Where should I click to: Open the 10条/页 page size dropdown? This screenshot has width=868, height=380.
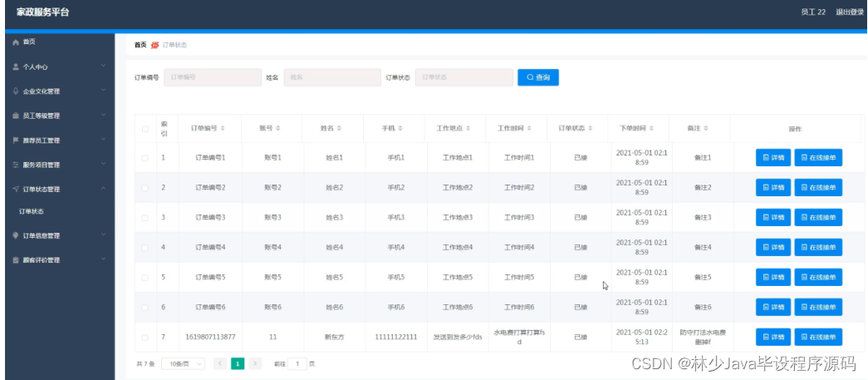184,364
